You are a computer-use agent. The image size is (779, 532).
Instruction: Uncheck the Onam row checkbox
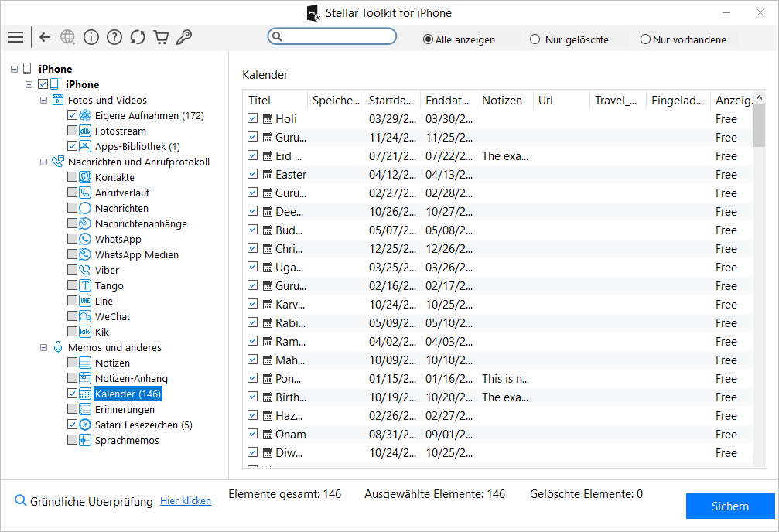252,434
